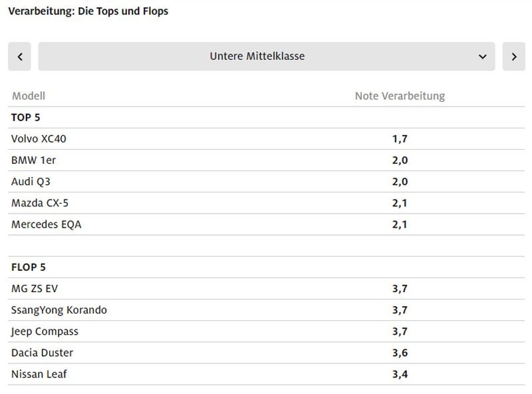
Task: Click the Verarbeitung Tops und Flops title
Action: (88, 11)
